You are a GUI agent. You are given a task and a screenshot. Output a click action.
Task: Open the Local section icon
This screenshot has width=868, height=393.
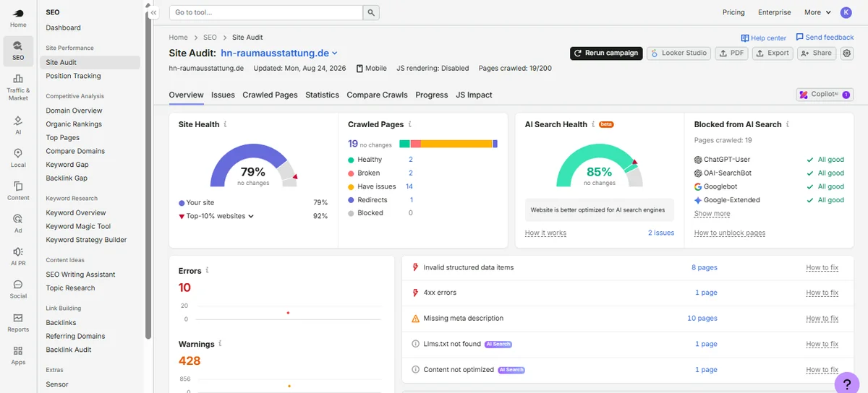pos(18,158)
